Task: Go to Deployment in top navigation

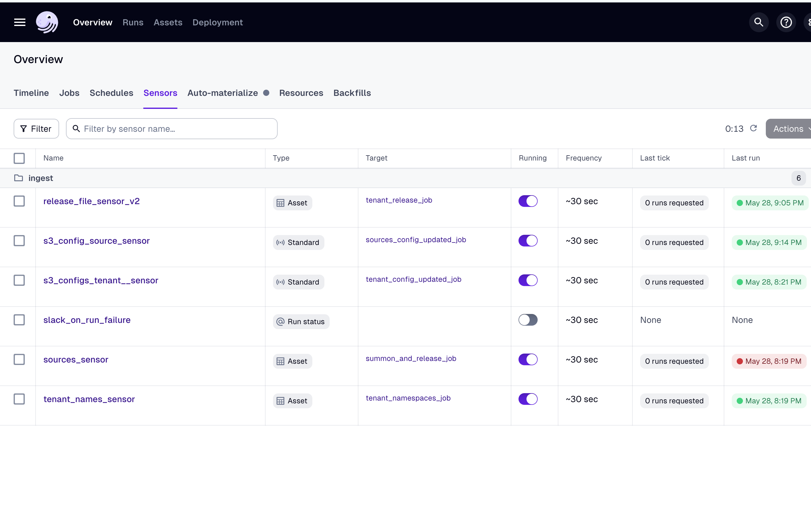Action: coord(217,23)
